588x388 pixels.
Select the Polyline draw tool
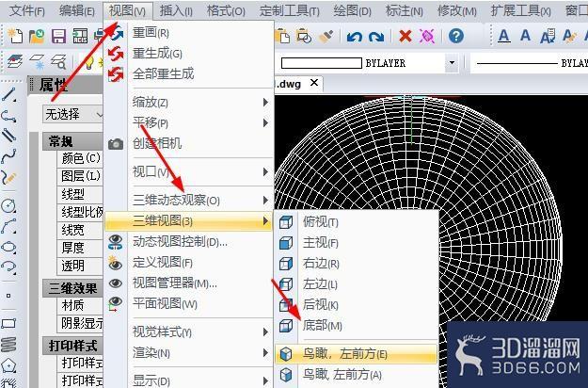point(9,116)
